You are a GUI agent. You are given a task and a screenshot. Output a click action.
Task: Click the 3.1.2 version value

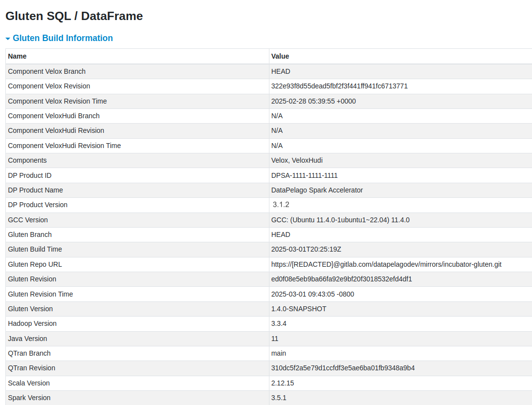[x=281, y=205]
